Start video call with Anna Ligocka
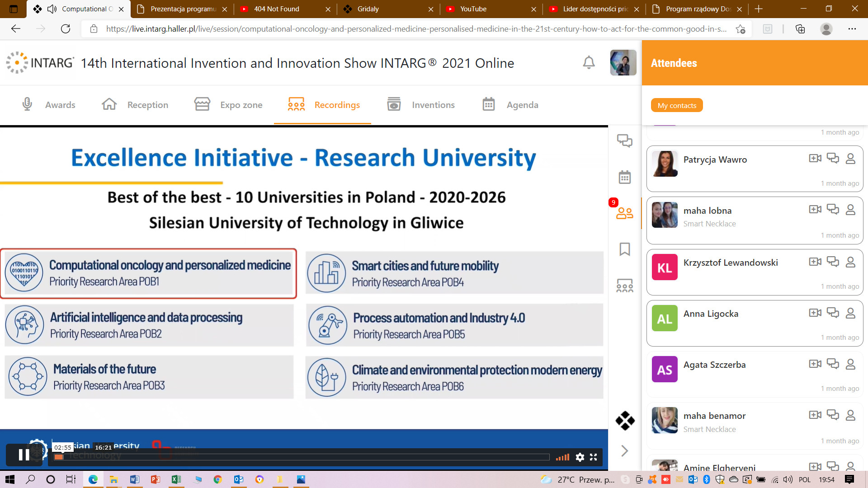Image resolution: width=868 pixels, height=488 pixels. click(815, 313)
